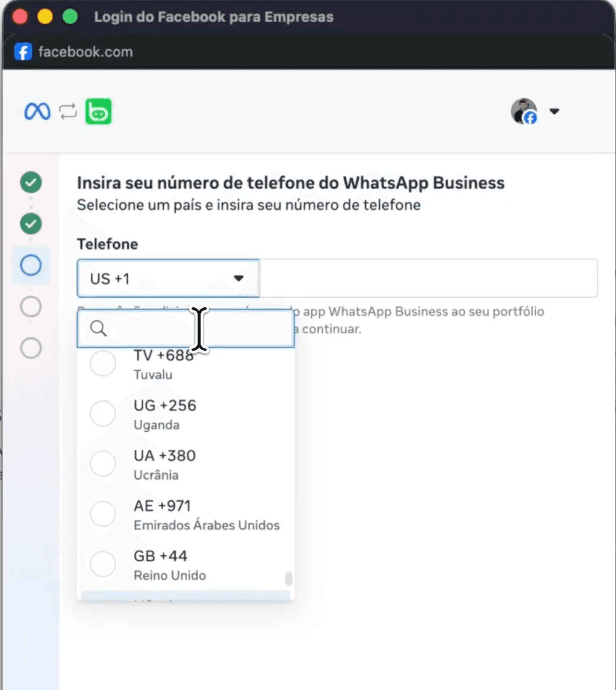Select the Uganda UG +256 radio button

pos(103,413)
